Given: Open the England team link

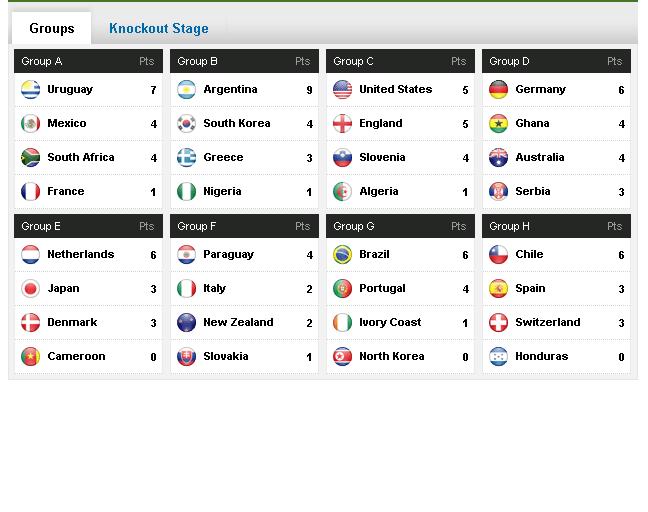Looking at the screenshot, I should [x=381, y=123].
